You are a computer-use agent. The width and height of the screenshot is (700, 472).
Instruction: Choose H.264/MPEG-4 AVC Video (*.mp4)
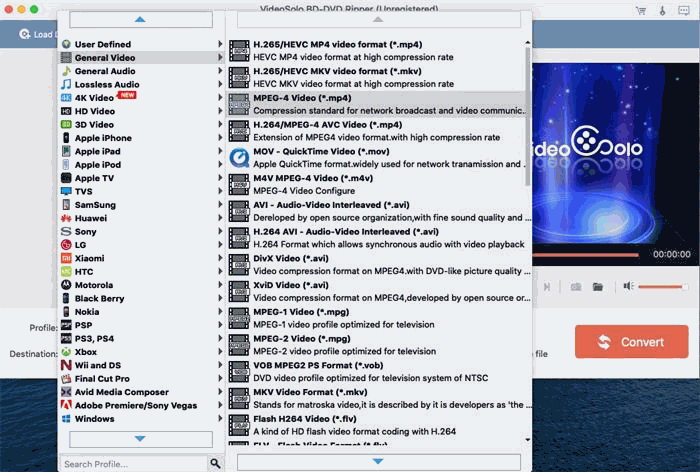point(376,131)
